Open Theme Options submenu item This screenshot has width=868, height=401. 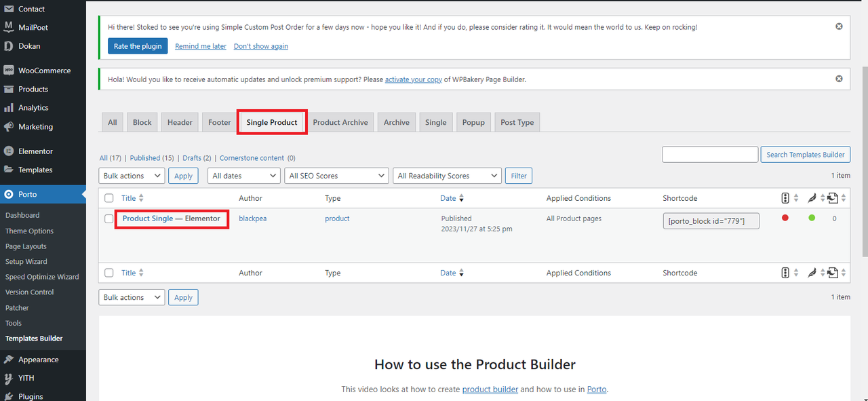[x=29, y=231]
